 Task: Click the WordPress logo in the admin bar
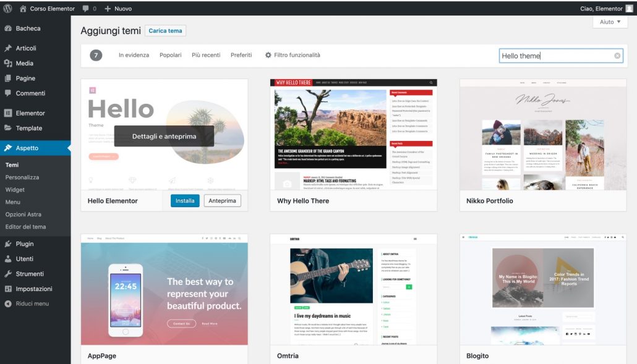tap(6, 8)
